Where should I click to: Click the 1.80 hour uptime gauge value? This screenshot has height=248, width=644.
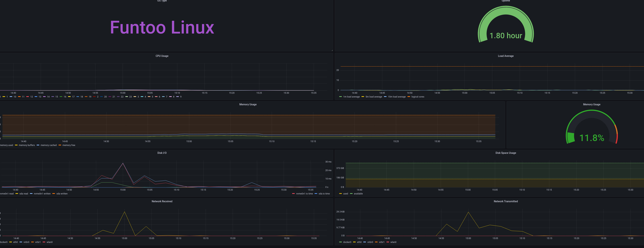506,36
